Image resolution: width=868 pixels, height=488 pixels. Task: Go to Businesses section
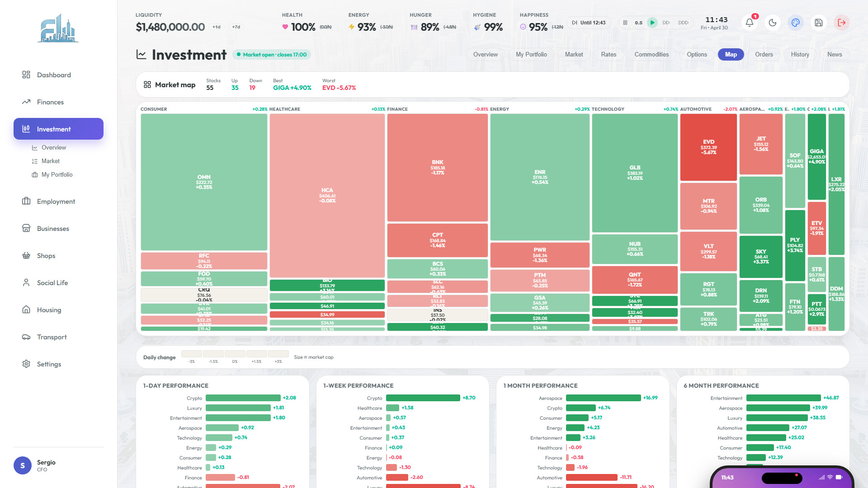(58, 229)
